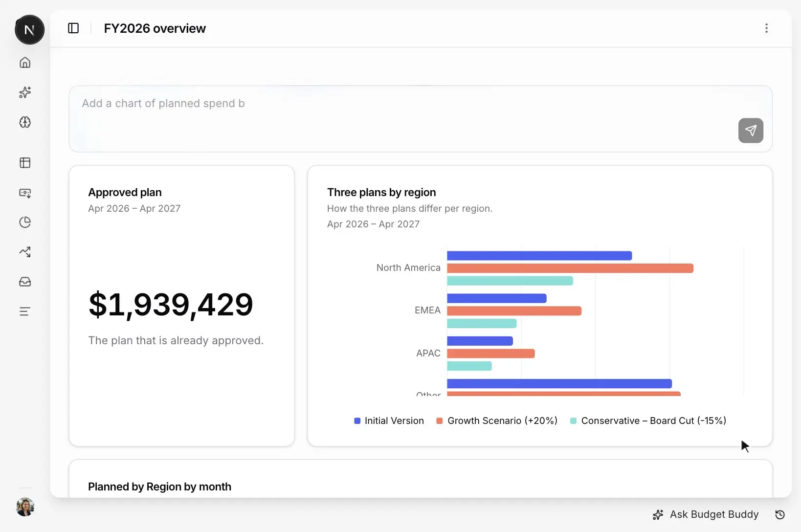Image resolution: width=801 pixels, height=532 pixels.
Task: Toggle Growth Scenario (+20%) legend entry
Action: (x=497, y=421)
